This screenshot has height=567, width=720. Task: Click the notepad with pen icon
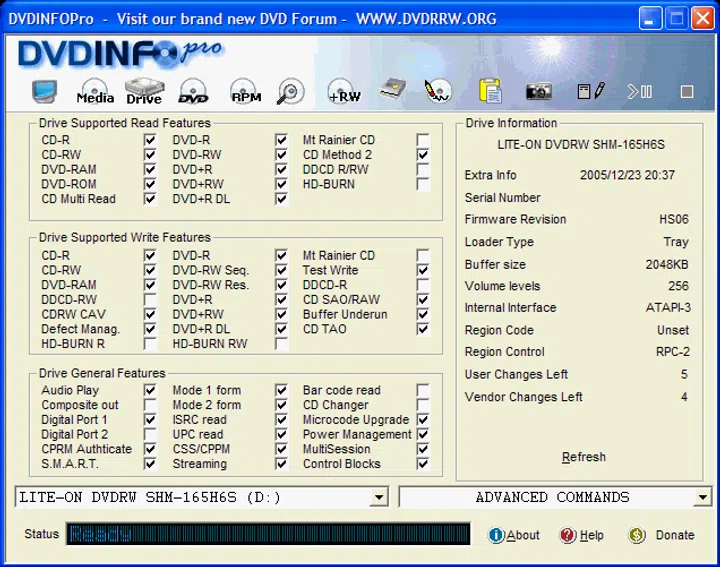(591, 91)
